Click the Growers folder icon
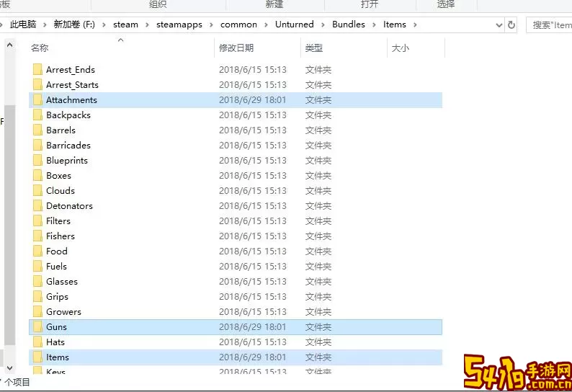 point(37,312)
